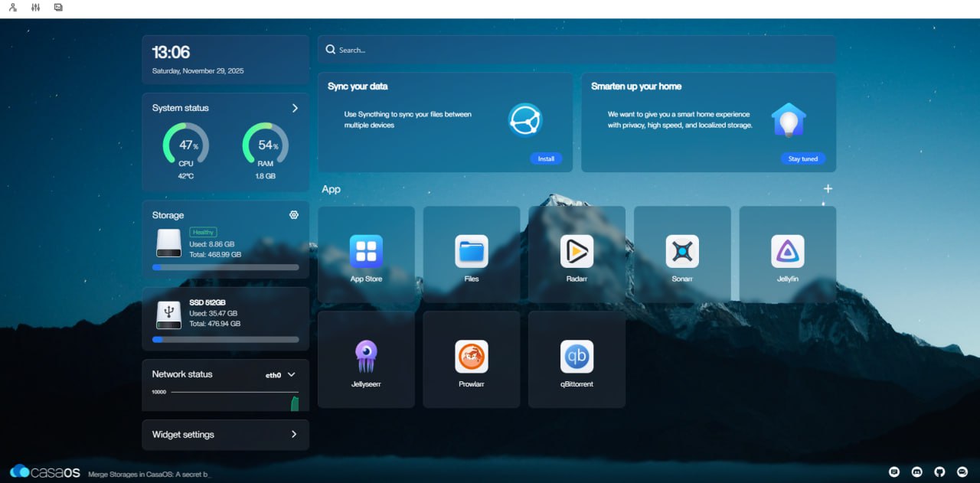Open the terminal icon in top bar
The image size is (980, 483).
pyautogui.click(x=59, y=8)
